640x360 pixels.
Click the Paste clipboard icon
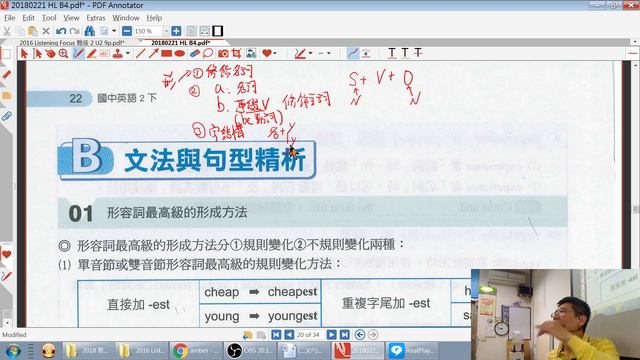(33, 31)
